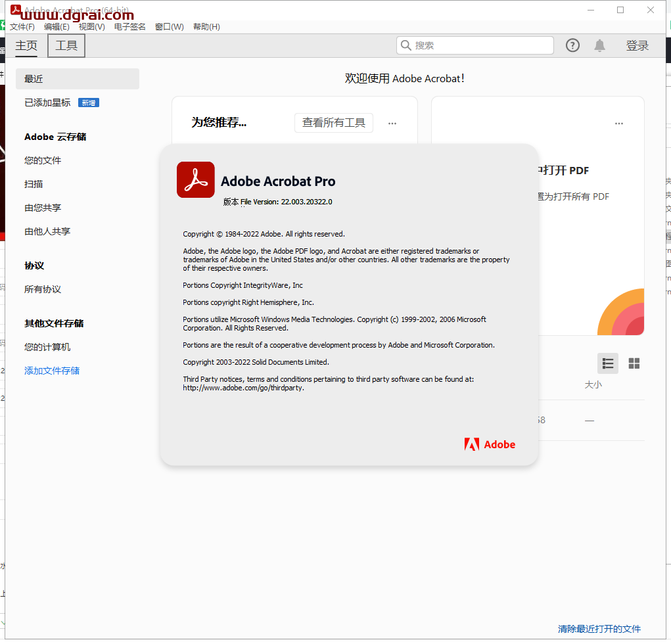Open options ellipsis in recommended tools card
This screenshot has width=671, height=644.
tap(392, 124)
